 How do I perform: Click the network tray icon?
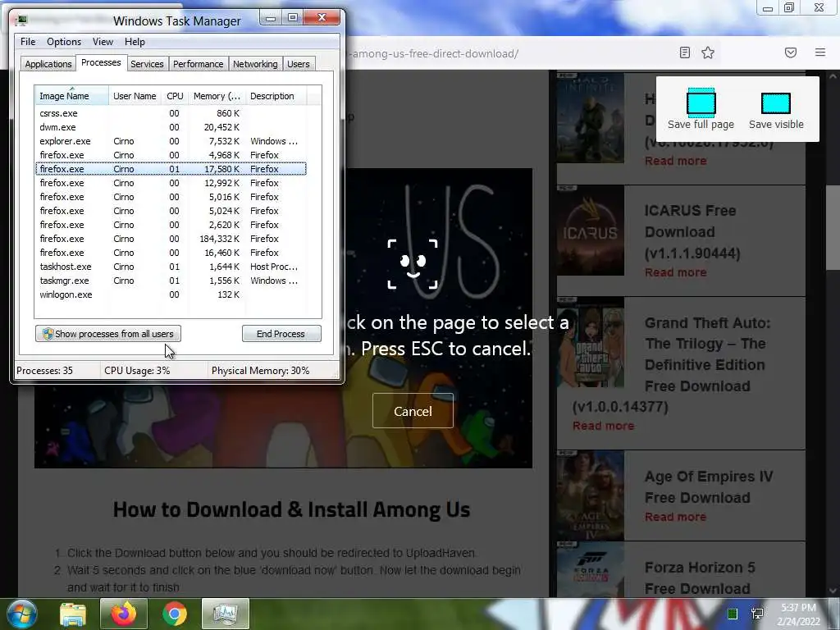click(757, 614)
